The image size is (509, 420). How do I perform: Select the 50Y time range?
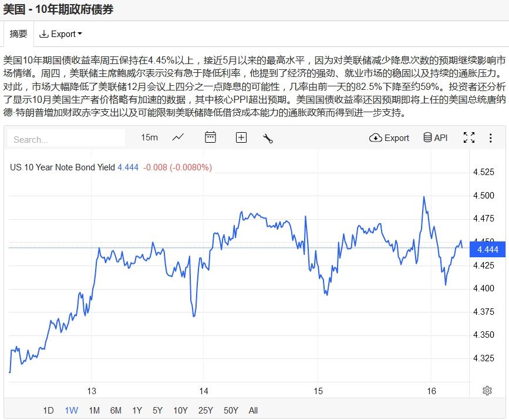pyautogui.click(x=231, y=410)
